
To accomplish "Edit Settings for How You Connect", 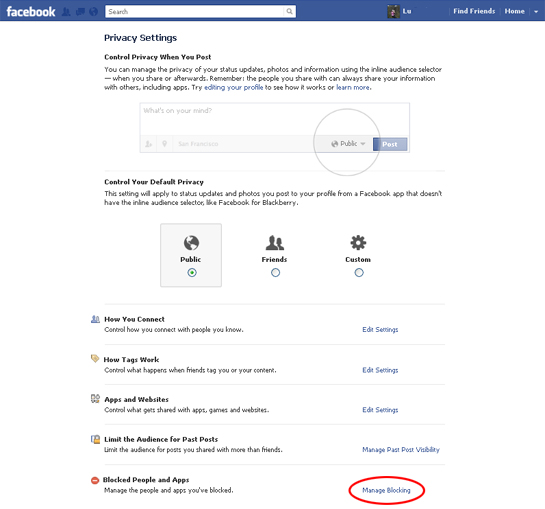I will [380, 330].
